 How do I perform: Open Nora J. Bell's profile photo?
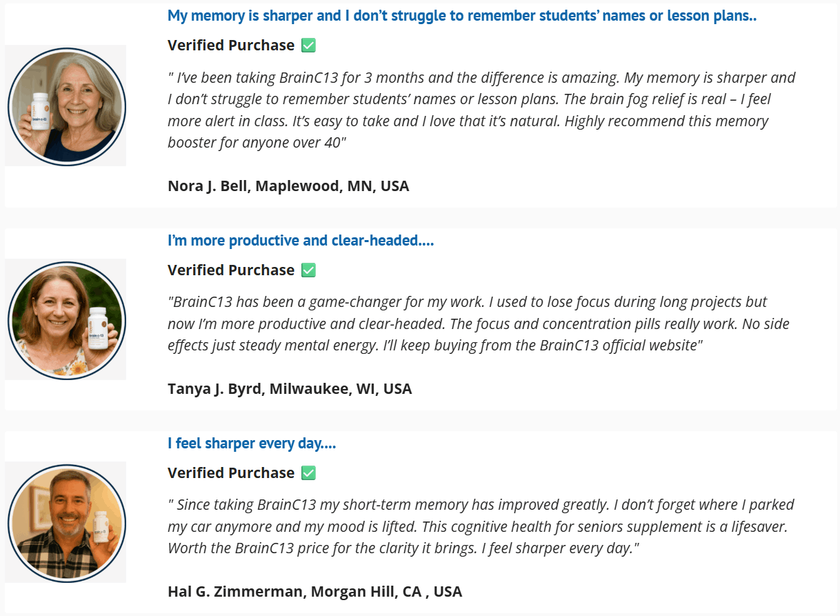click(x=67, y=106)
